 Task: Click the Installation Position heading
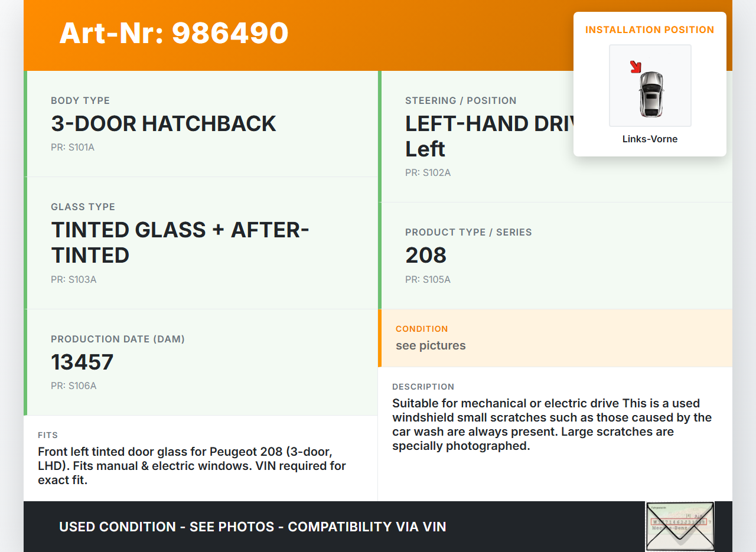point(650,30)
